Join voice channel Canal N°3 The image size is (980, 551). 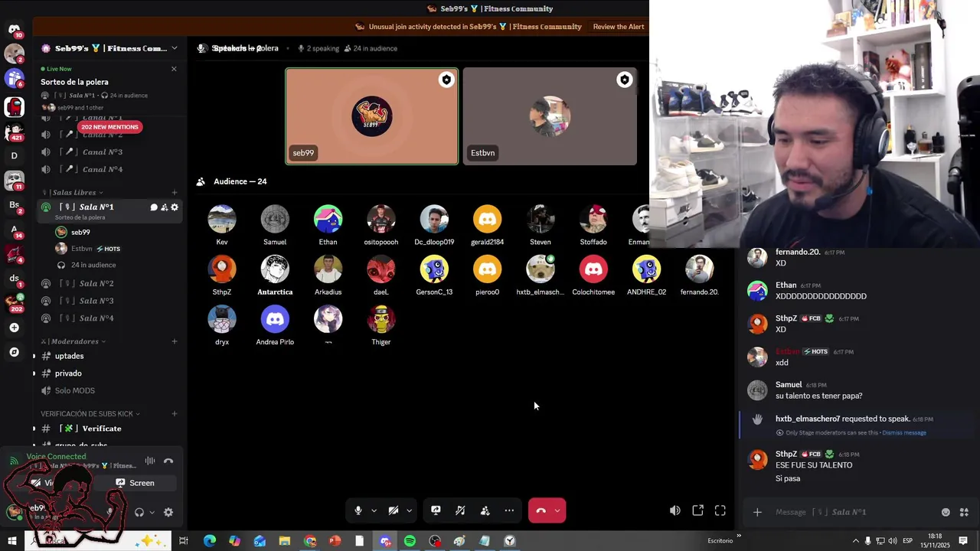[x=103, y=152]
